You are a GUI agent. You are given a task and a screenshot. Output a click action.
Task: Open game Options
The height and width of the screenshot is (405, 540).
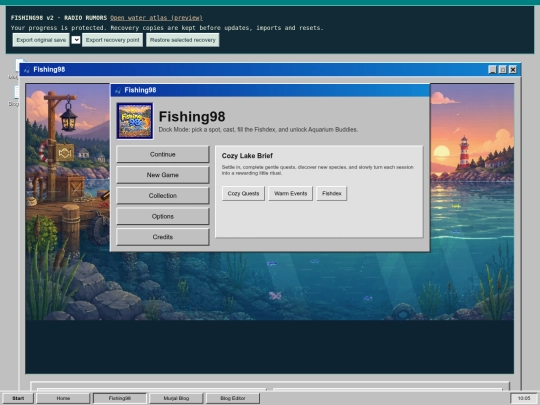point(163,216)
